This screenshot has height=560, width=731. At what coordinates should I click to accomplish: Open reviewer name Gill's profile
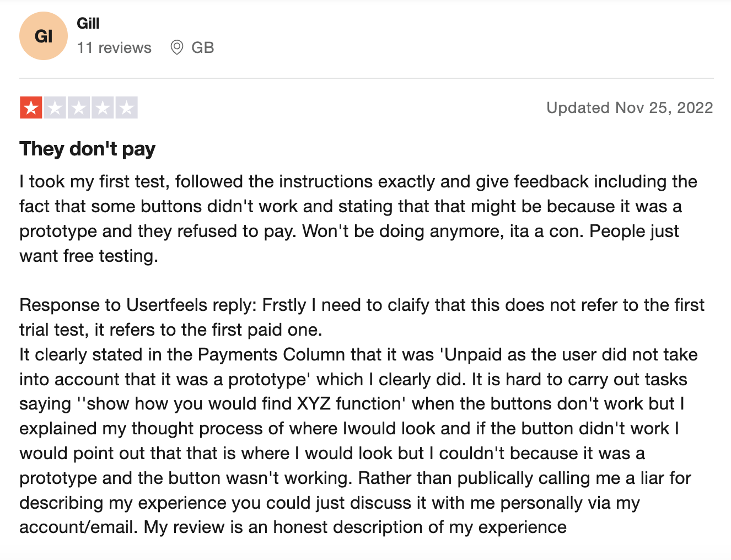[x=88, y=23]
